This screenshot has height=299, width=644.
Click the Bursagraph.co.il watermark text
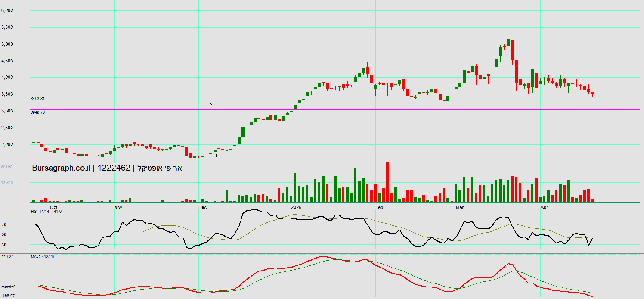coord(61,168)
